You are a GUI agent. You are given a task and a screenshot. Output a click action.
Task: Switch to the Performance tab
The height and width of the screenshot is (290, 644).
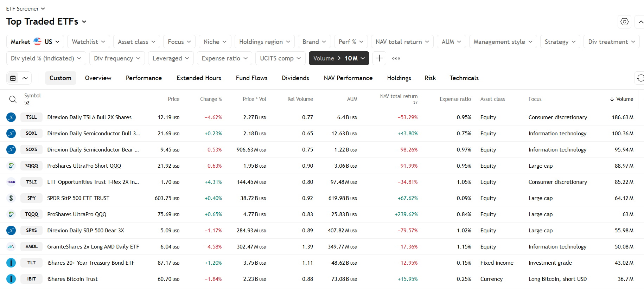coord(144,78)
